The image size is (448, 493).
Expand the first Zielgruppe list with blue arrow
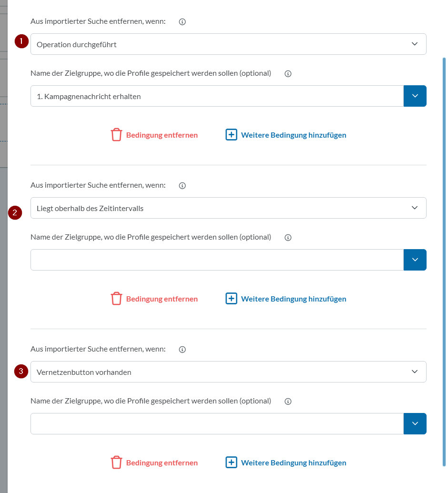pos(415,96)
